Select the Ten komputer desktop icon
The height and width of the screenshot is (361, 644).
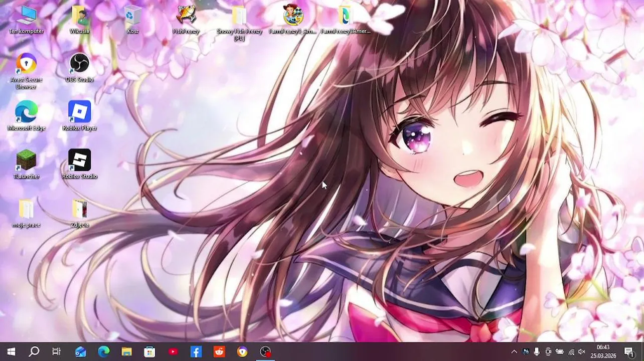[x=26, y=20]
